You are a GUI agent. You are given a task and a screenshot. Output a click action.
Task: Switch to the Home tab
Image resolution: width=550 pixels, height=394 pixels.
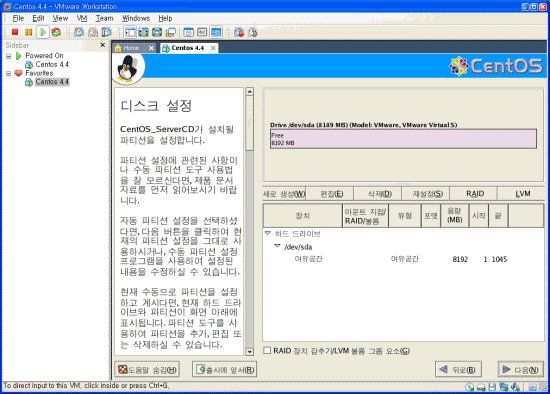coord(135,48)
